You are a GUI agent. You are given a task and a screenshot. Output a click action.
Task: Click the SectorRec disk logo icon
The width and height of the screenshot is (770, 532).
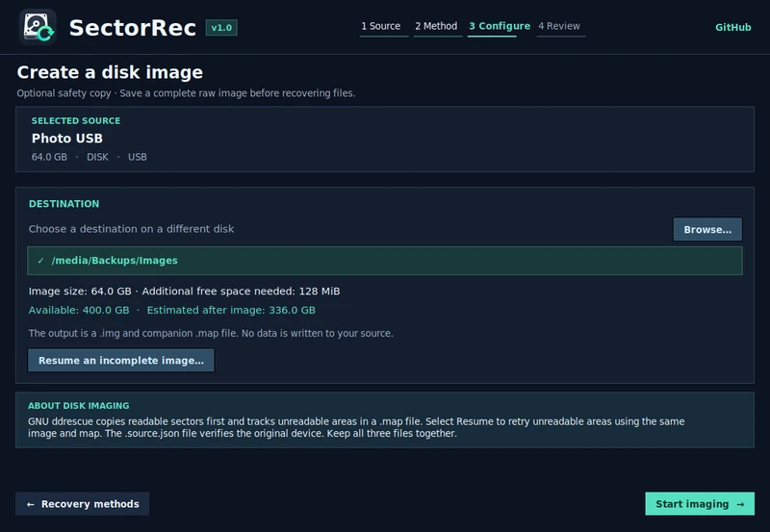coord(38,27)
